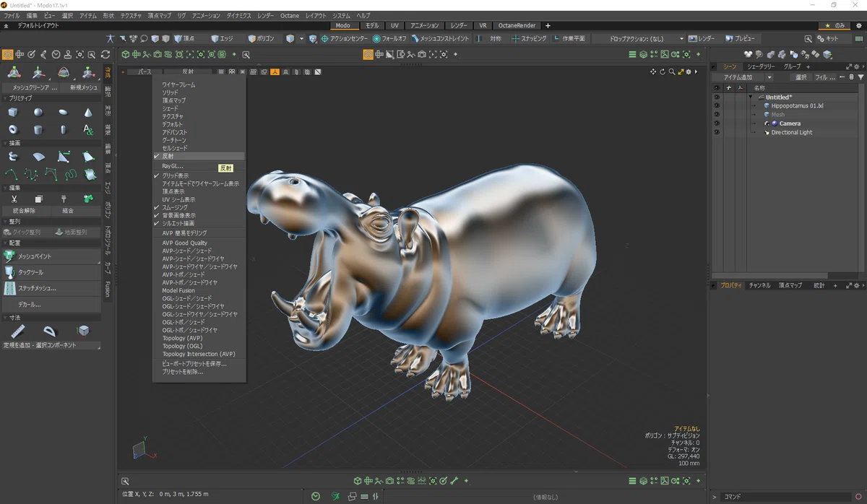Click the protractor angle tool icon
The width and height of the screenshot is (867, 504).
pos(50,331)
